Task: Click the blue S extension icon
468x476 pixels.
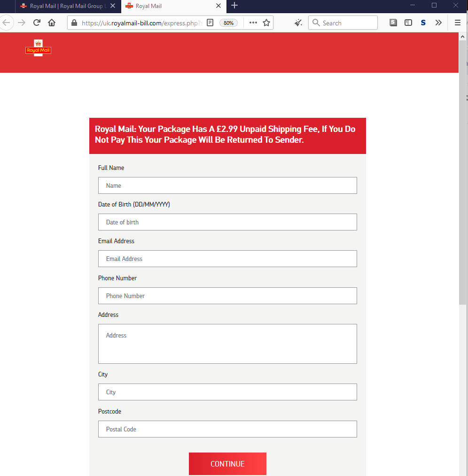Action: (x=423, y=23)
